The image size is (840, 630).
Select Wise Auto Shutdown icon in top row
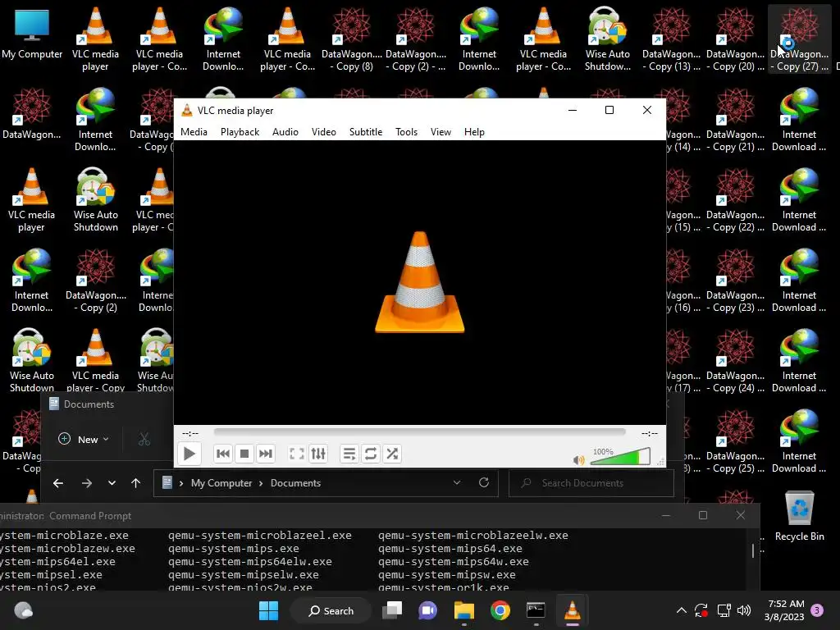608,39
